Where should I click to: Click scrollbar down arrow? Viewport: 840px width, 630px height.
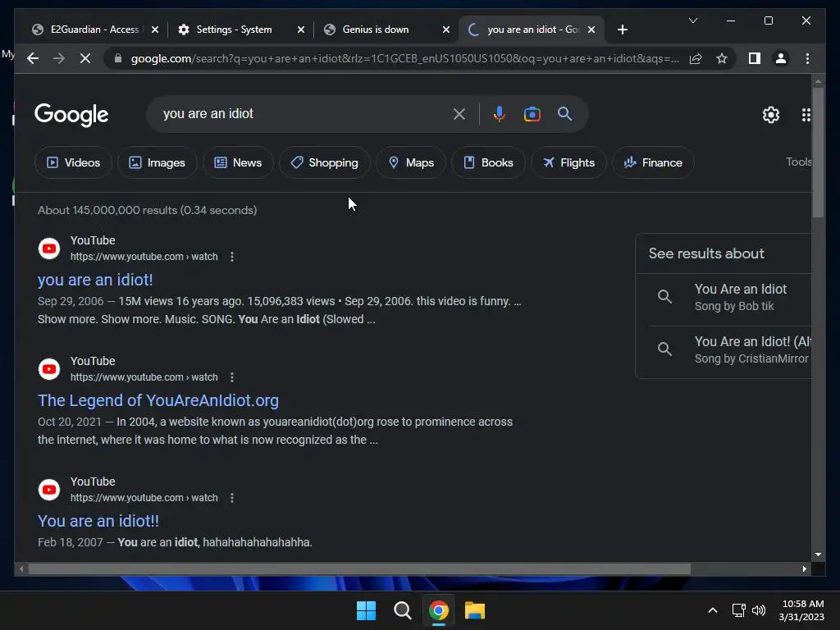[818, 555]
